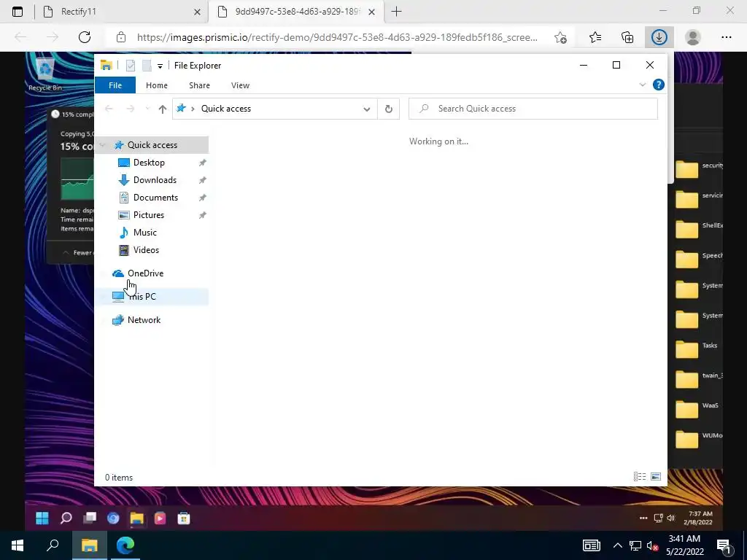Add this page to favorites

[x=561, y=37]
